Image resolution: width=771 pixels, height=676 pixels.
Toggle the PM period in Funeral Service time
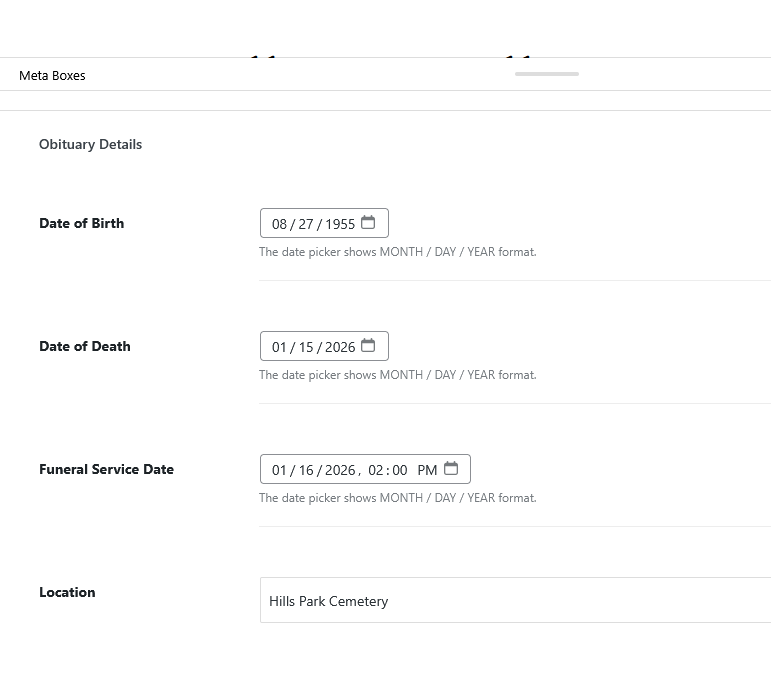[x=427, y=470]
